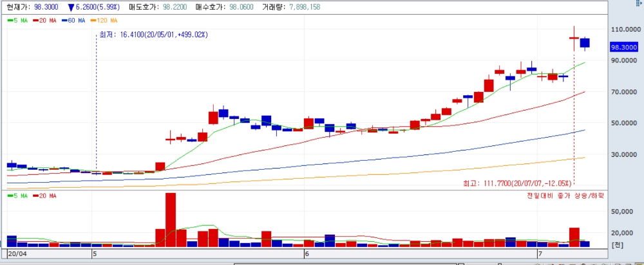The image size is (644, 265).
Task: Click the 30.0000 price axis label
Action: [625, 154]
